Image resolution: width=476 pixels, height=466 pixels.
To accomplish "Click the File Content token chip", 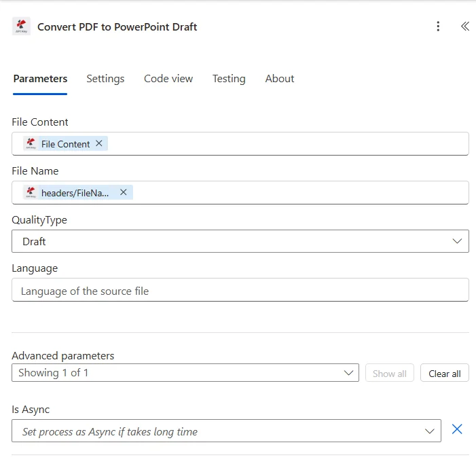I will pyautogui.click(x=66, y=144).
